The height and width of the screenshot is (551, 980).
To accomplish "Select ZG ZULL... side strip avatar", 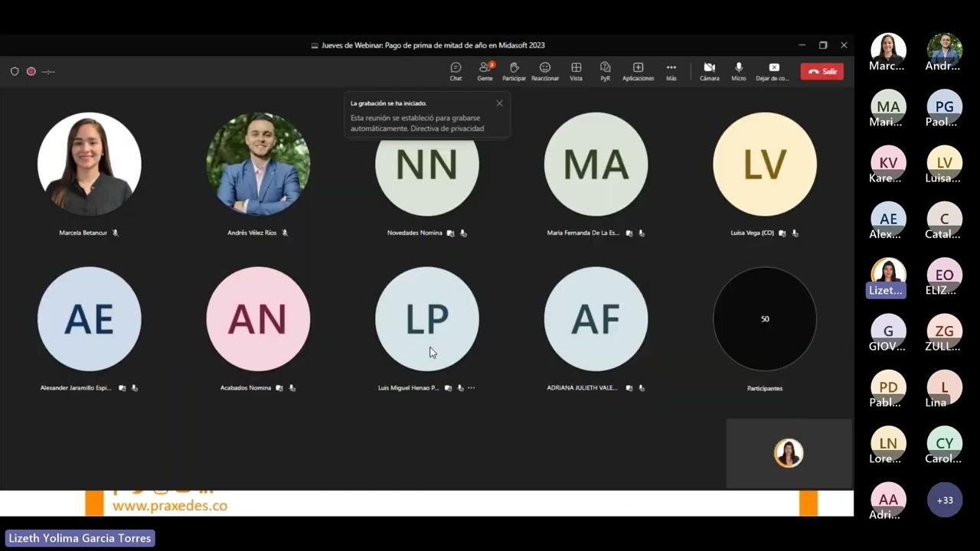I will (944, 333).
